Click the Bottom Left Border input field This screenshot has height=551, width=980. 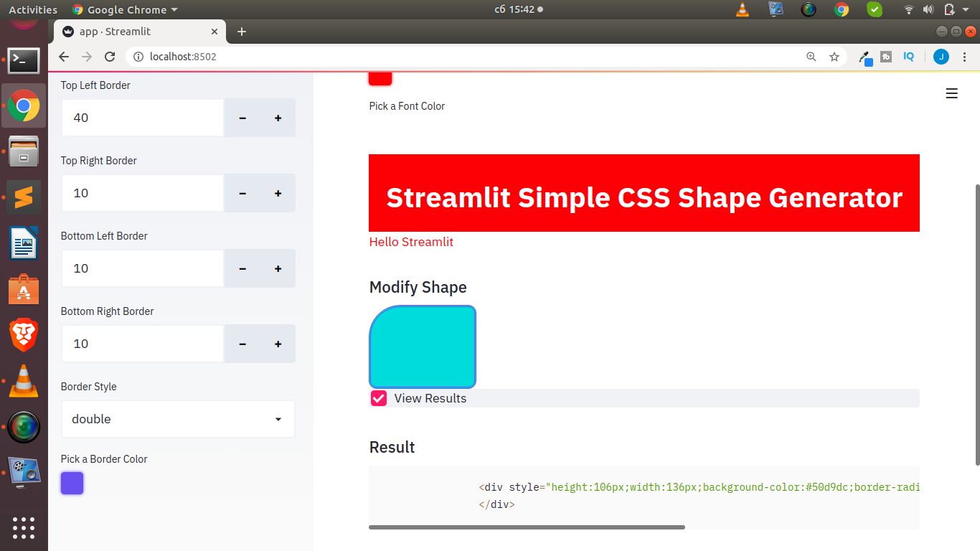(x=143, y=268)
